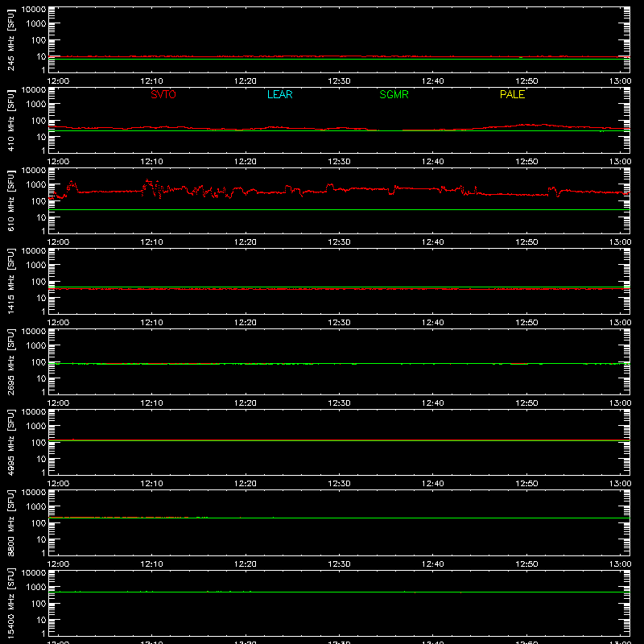
Task: Click the cyan LEAR station label
Action: coord(279,94)
